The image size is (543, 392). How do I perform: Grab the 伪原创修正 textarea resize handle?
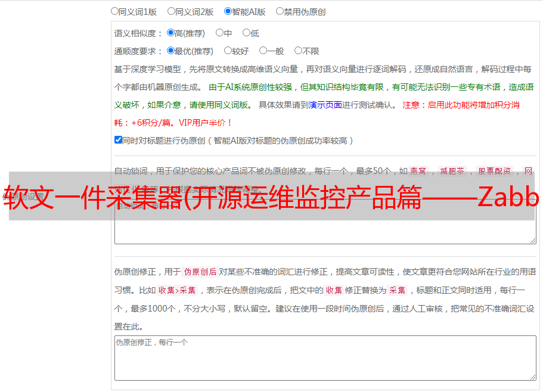click(x=533, y=377)
